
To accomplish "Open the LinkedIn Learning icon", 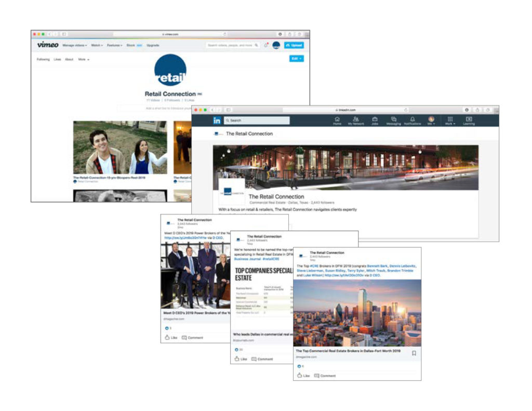I will click(x=469, y=120).
